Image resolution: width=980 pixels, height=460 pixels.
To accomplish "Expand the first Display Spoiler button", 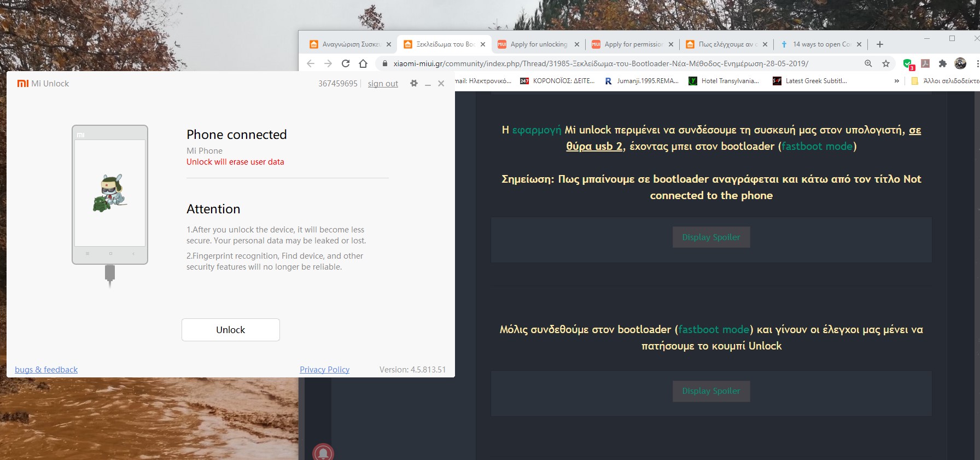I will 711,237.
